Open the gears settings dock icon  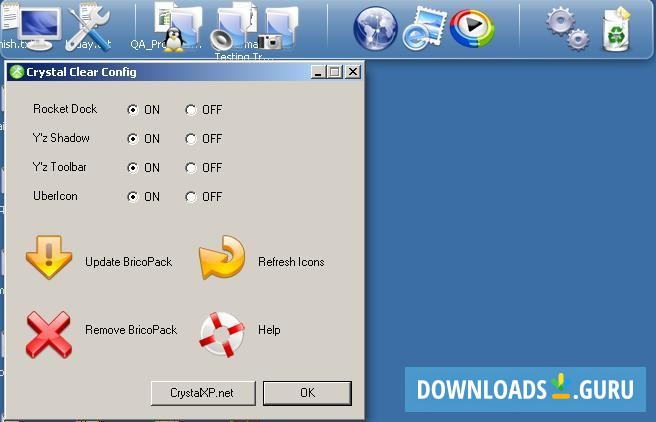pos(567,29)
